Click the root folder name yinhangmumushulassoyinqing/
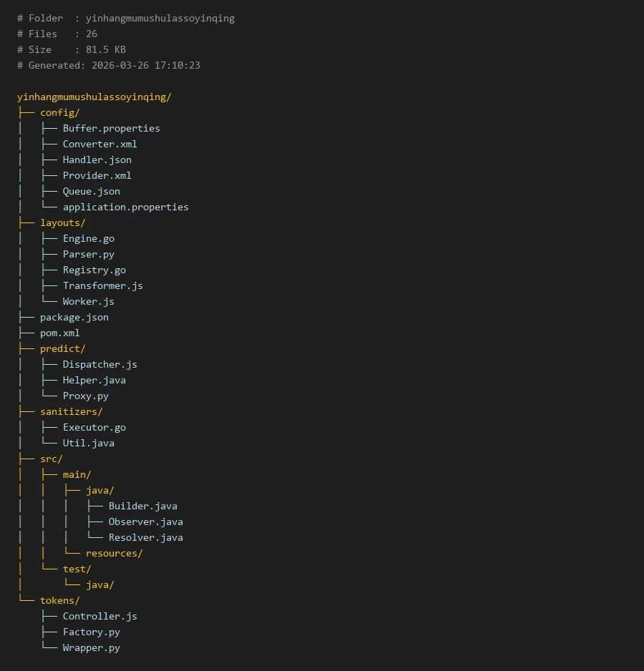 pyautogui.click(x=94, y=97)
